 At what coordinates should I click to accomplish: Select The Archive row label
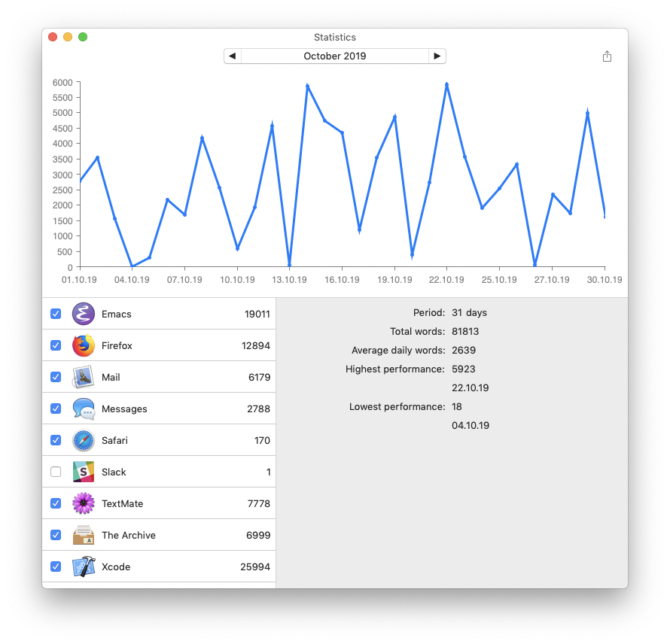coord(129,535)
